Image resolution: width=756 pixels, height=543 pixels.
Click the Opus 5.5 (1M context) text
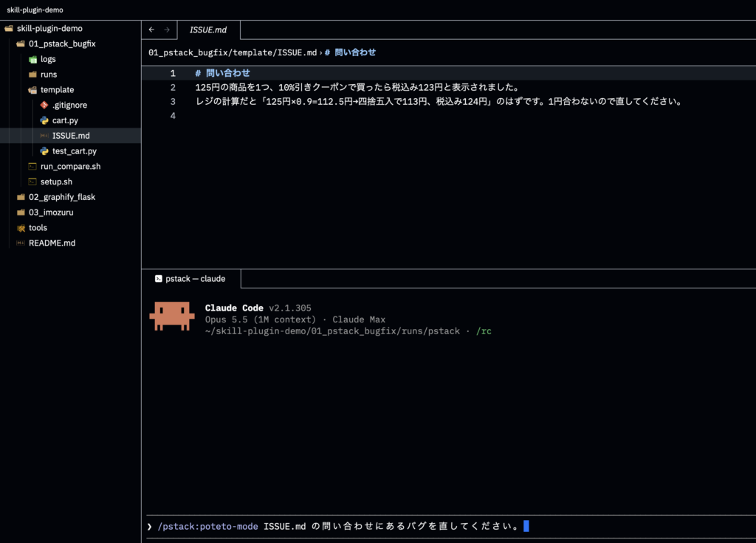coord(261,320)
